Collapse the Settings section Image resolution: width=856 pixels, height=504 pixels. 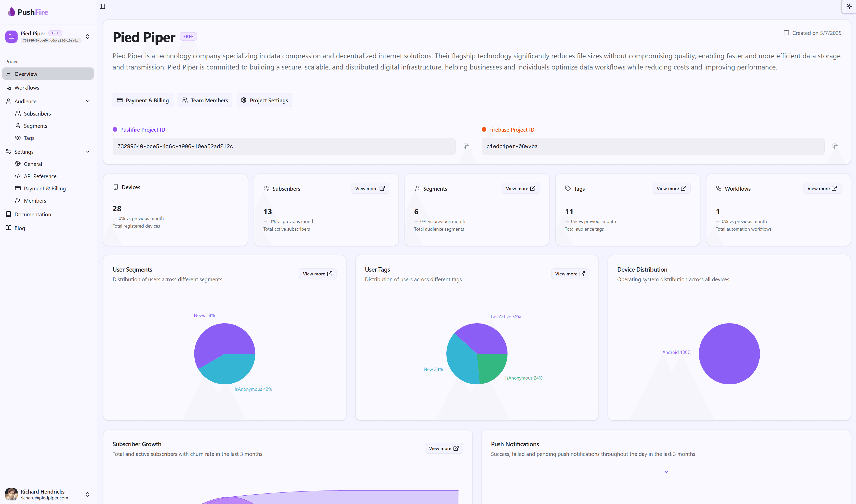coord(87,151)
